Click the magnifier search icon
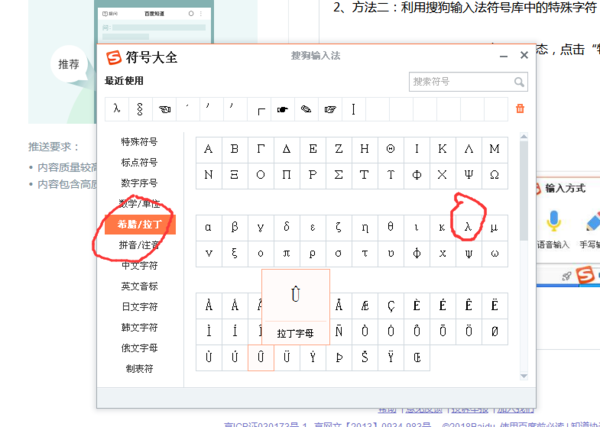The image size is (600, 427). pos(519,82)
